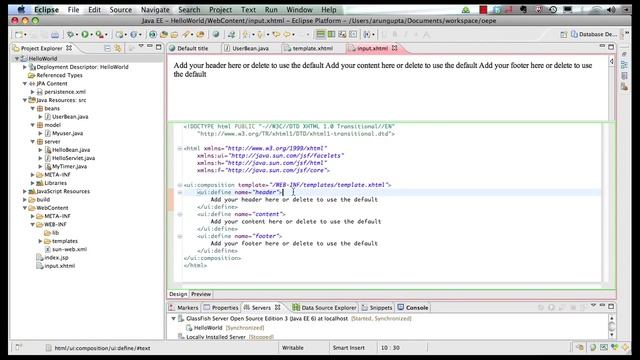The width and height of the screenshot is (640, 360).
Task: Expand the build folder node
Action: 24,200
